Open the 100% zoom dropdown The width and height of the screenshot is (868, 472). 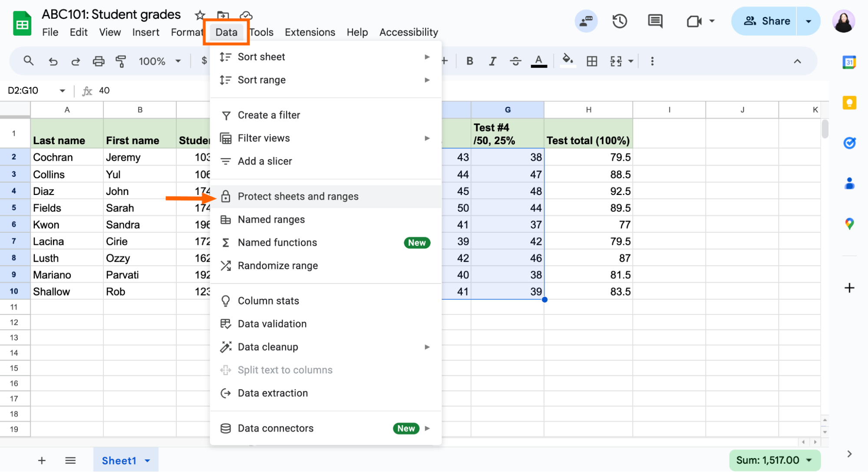click(x=159, y=61)
